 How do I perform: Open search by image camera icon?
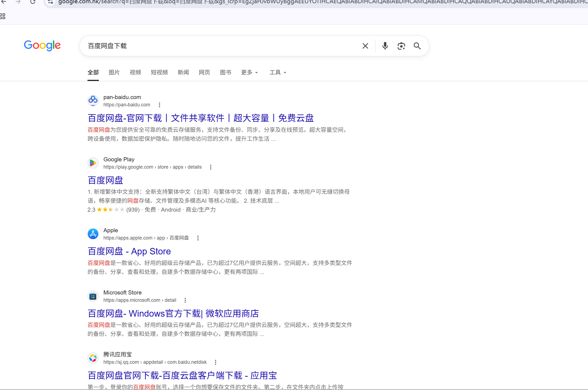[401, 46]
